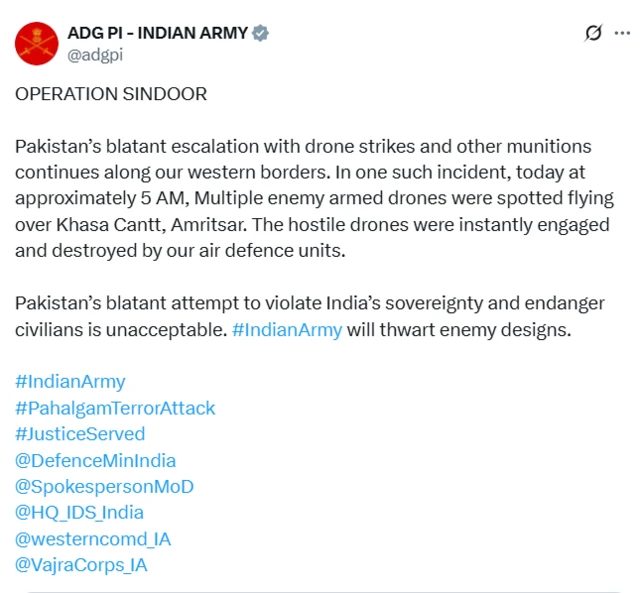Screen dimensions: 640x593
Task: Open the three-dots more options menu
Action: coord(622,33)
